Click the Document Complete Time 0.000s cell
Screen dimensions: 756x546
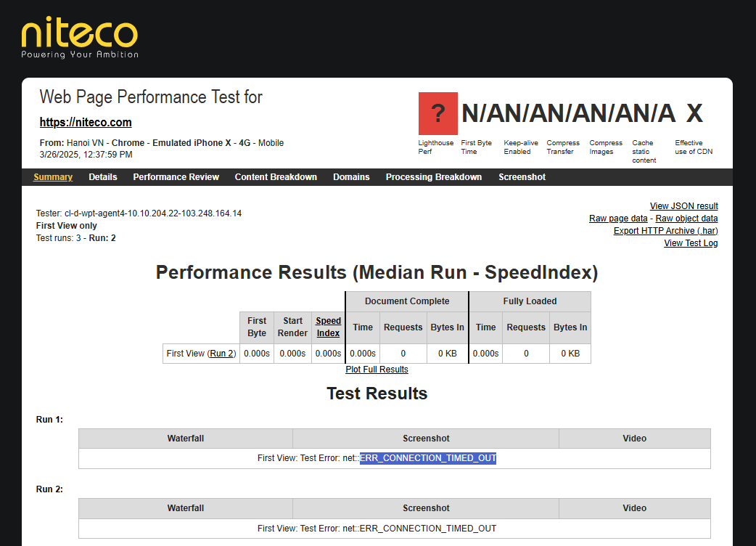[x=363, y=354]
